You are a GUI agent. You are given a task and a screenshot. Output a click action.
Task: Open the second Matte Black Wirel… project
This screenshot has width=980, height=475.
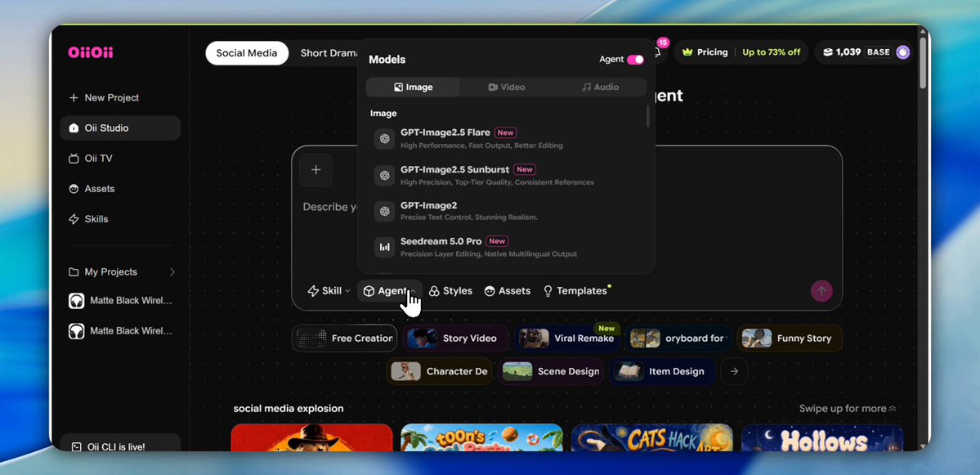120,330
